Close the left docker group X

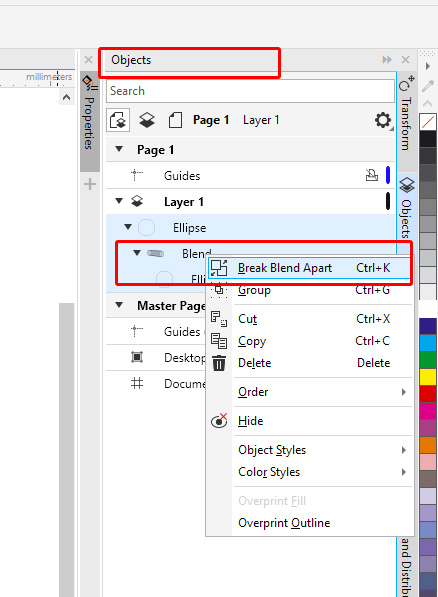(88, 60)
